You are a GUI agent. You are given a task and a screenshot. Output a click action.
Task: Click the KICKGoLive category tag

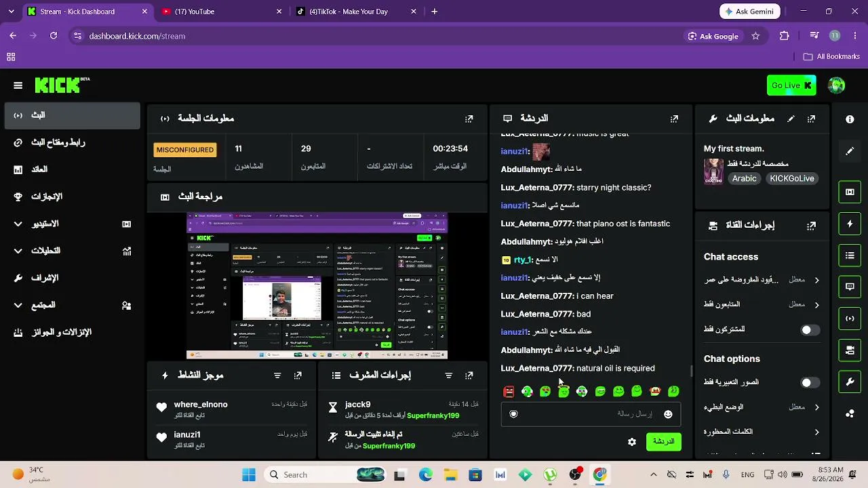coord(792,179)
